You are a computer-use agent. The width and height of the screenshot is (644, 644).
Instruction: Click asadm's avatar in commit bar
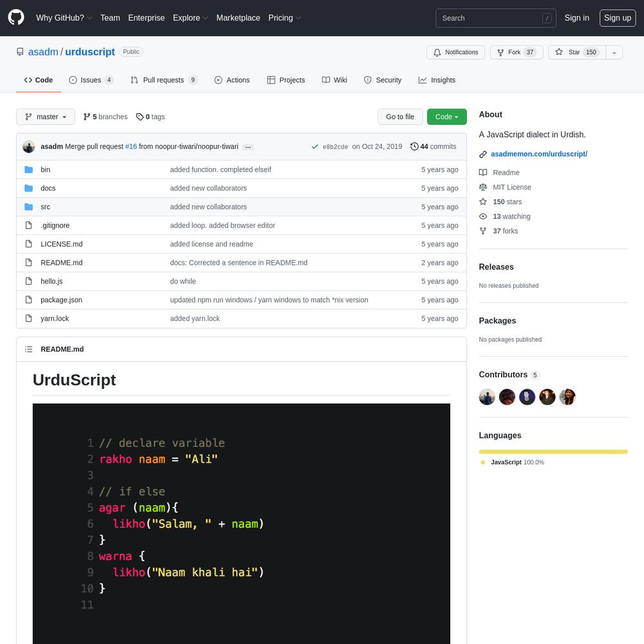pos(29,147)
